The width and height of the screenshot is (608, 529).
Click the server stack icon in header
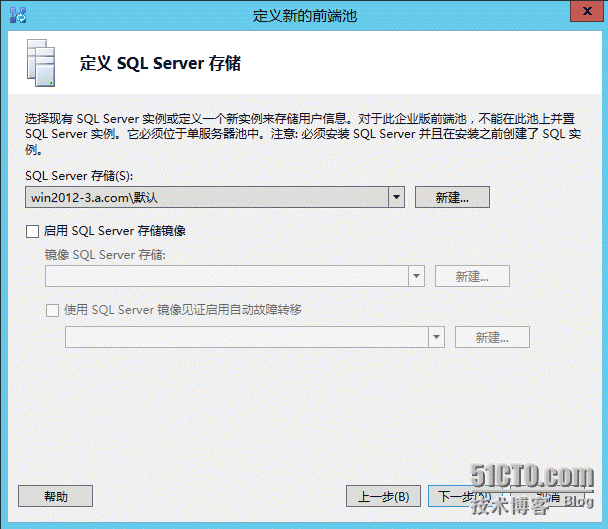pos(41,63)
